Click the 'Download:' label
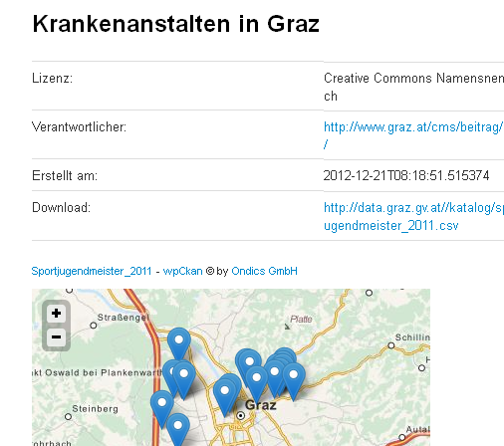This screenshot has width=504, height=446. (61, 208)
